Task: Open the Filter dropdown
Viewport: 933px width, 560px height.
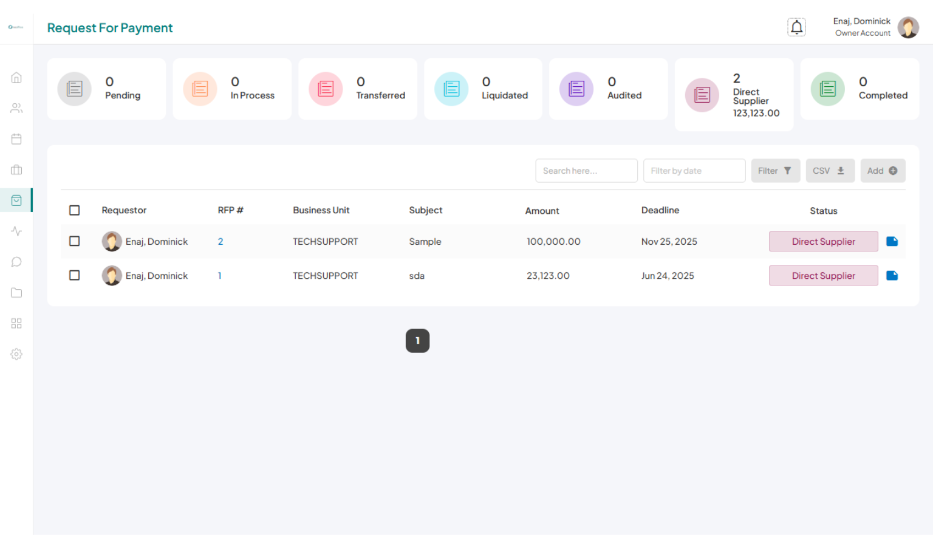Action: click(775, 171)
